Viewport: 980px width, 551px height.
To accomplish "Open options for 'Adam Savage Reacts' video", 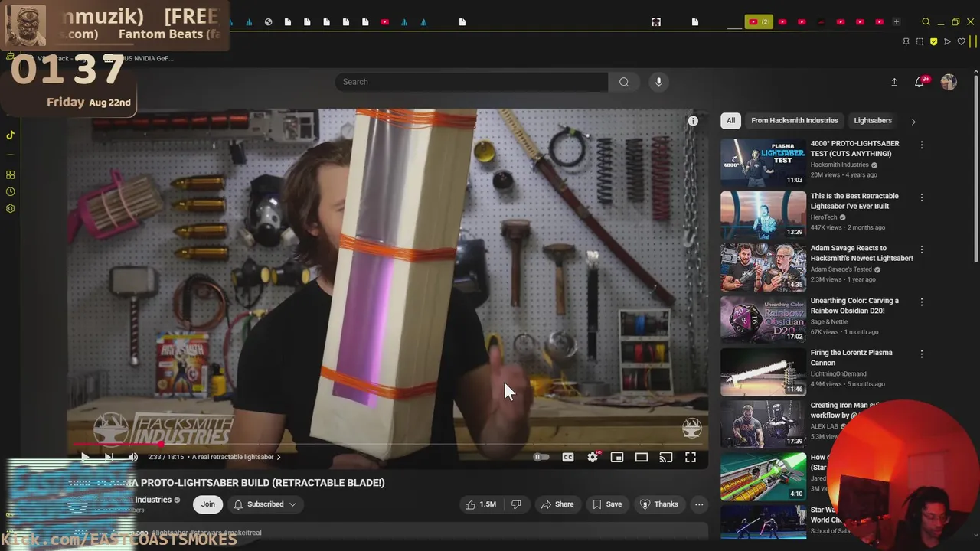I will coord(922,249).
